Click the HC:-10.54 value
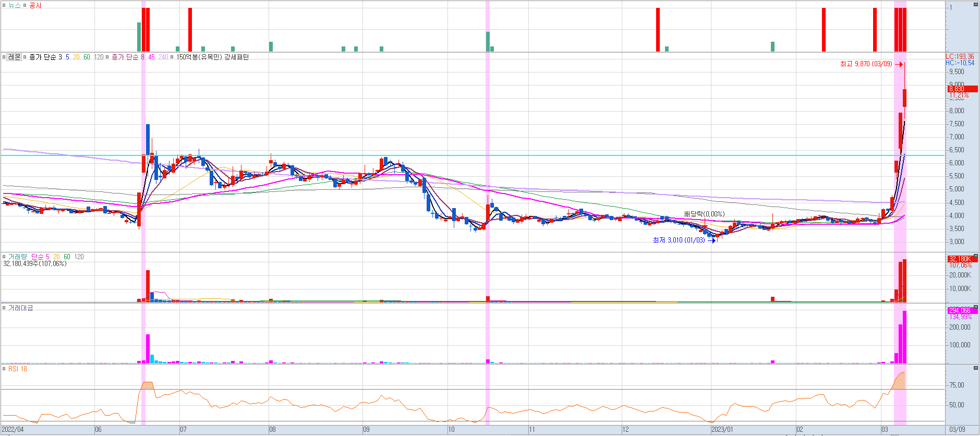 click(x=960, y=63)
